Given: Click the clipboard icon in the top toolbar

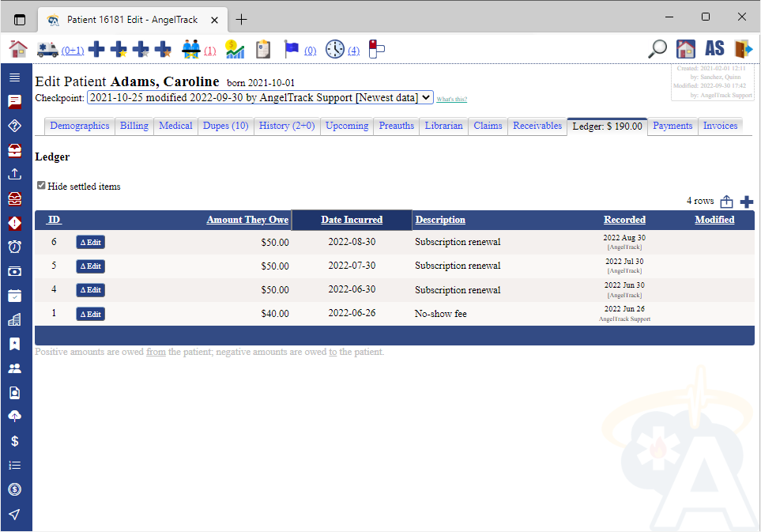Looking at the screenshot, I should (x=262, y=48).
